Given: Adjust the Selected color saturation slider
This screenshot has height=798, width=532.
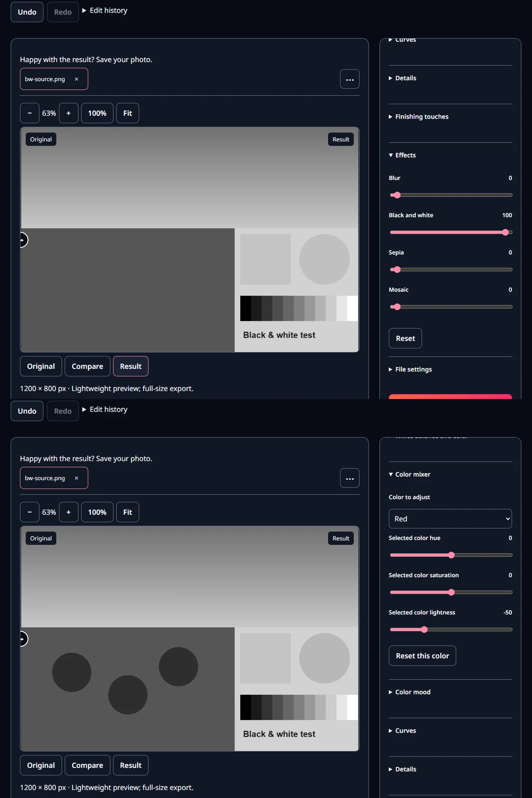Looking at the screenshot, I should [451, 592].
